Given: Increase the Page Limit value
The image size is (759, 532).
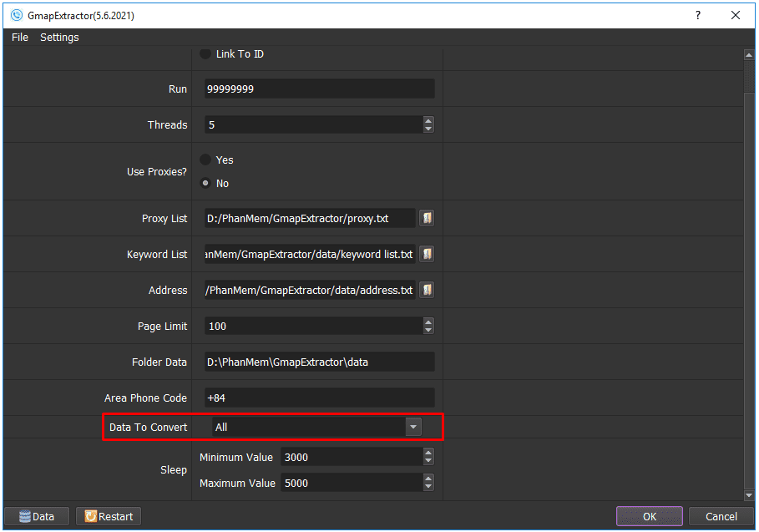Looking at the screenshot, I should click(x=428, y=322).
